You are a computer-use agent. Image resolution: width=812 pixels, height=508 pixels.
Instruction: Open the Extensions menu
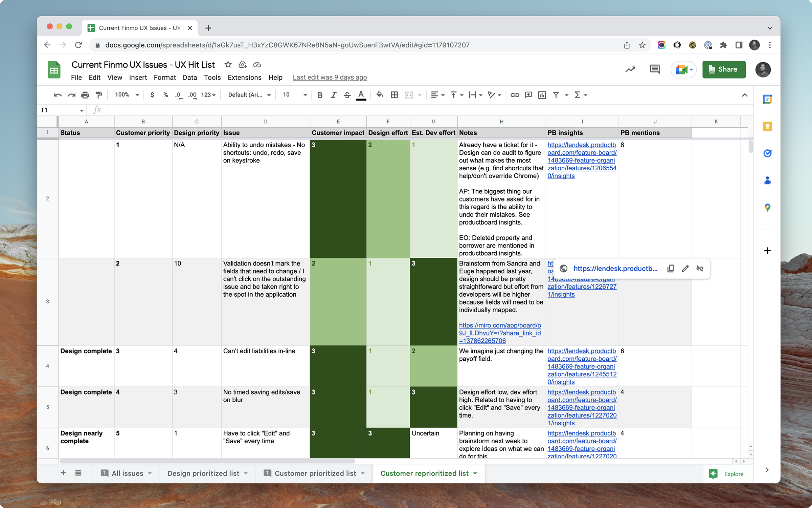[x=244, y=78]
